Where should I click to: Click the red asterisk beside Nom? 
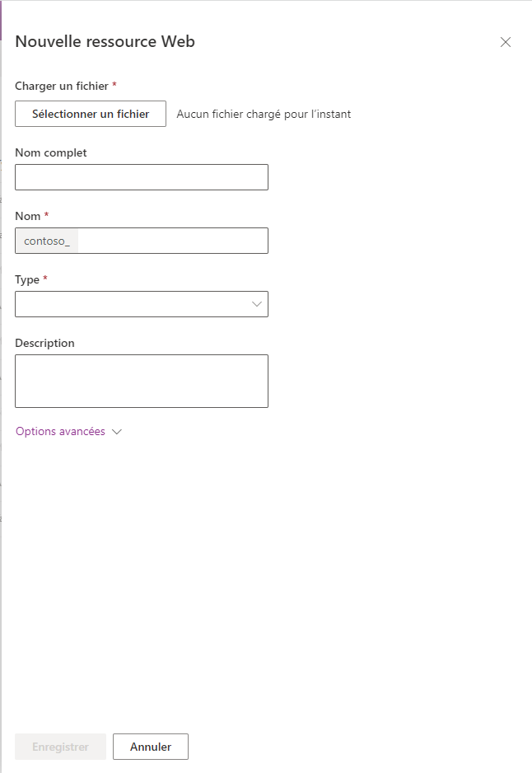(45, 215)
